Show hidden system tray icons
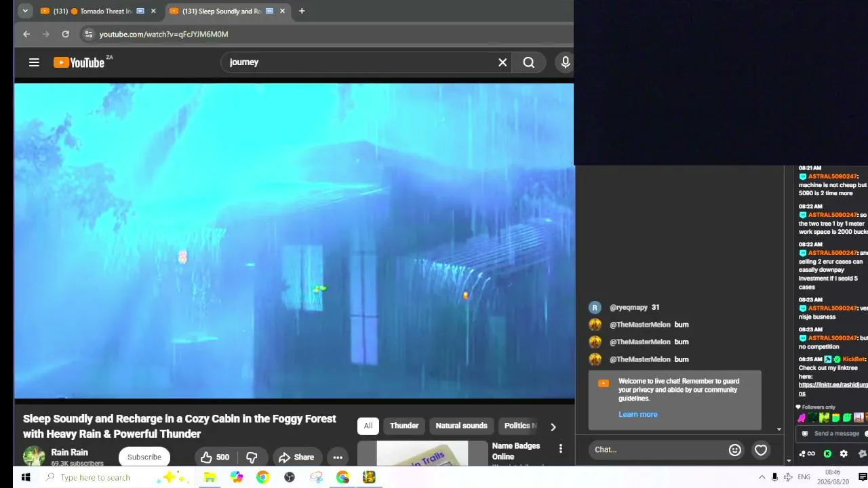Screen dimensions: 868x488 coord(762,477)
